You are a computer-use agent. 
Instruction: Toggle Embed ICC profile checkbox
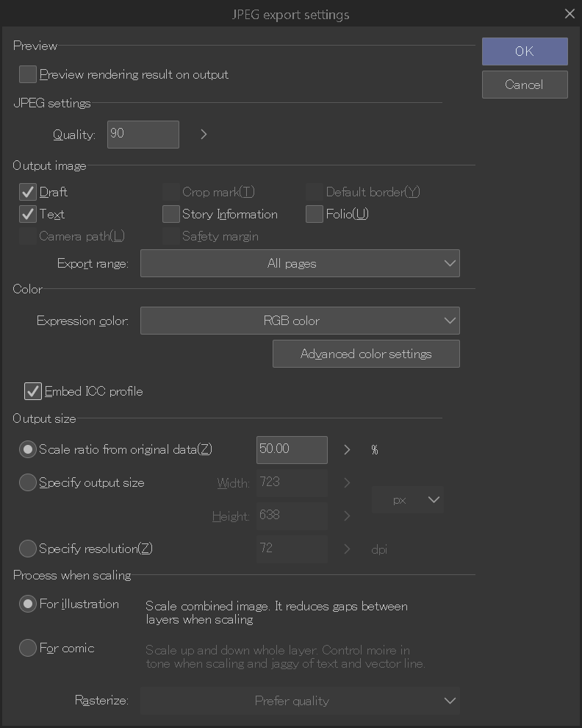[33, 391]
